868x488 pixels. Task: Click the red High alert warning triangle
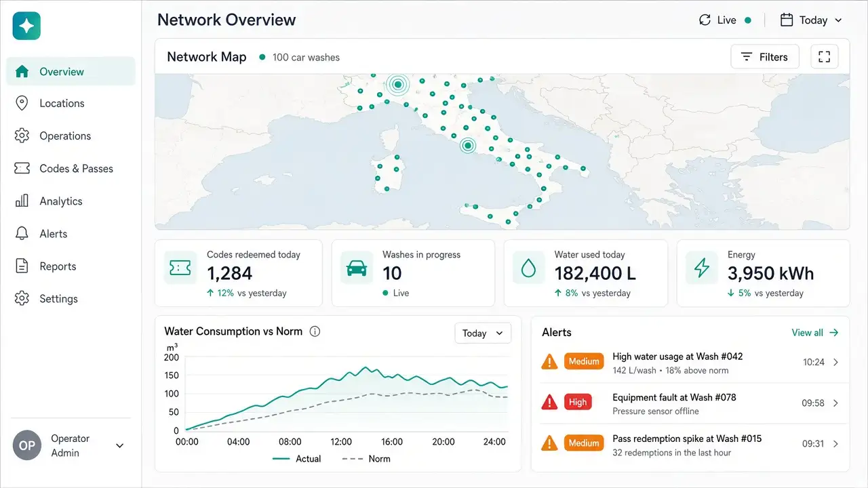tap(549, 403)
